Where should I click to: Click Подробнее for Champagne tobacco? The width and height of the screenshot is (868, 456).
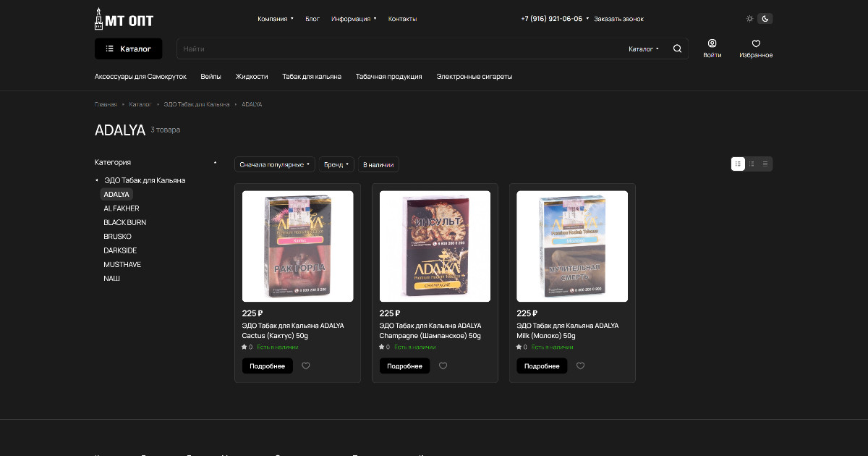tap(405, 366)
